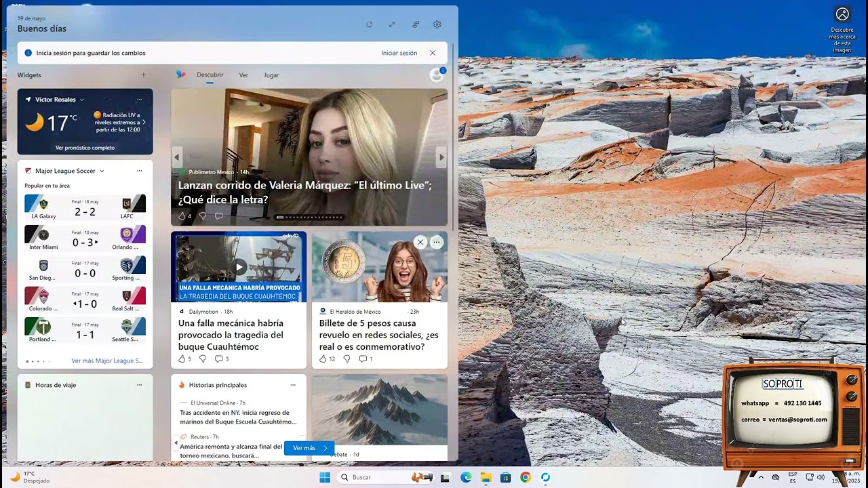Open weather widget more options
This screenshot has width=868, height=488.
139,100
